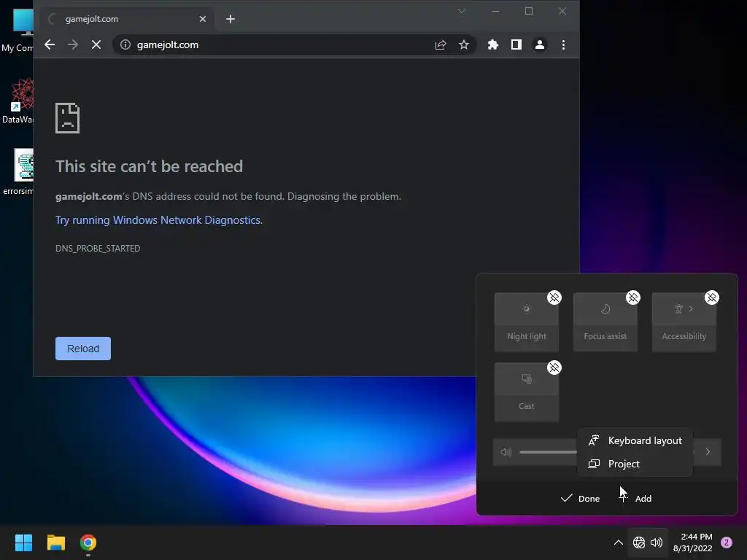
Task: Click the Reload button
Action: 83,349
